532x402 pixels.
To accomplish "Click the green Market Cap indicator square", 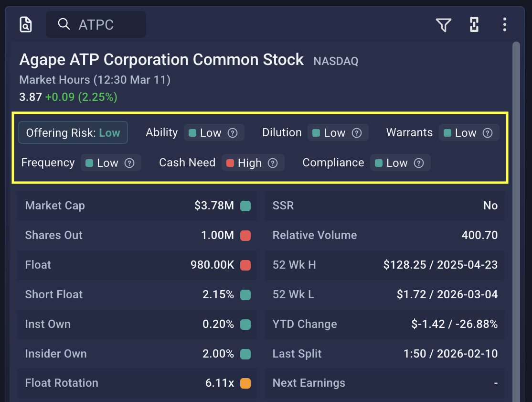I will pos(245,206).
